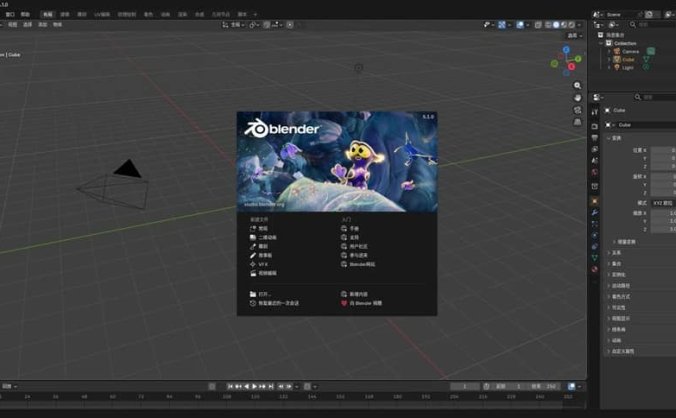Toggle snapping magnet in viewport header

tap(267, 25)
